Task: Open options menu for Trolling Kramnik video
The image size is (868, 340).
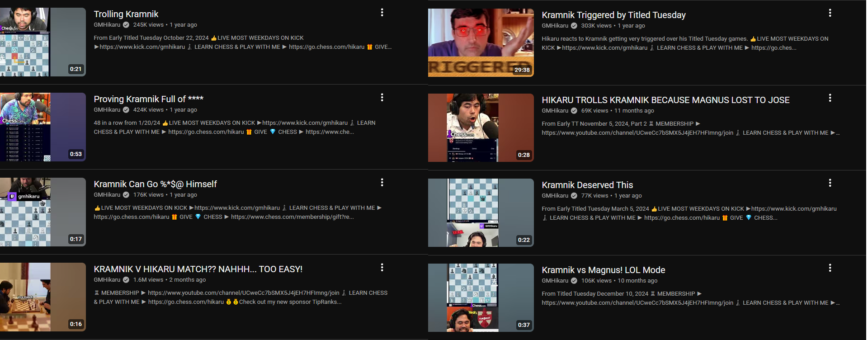Action: click(x=382, y=13)
